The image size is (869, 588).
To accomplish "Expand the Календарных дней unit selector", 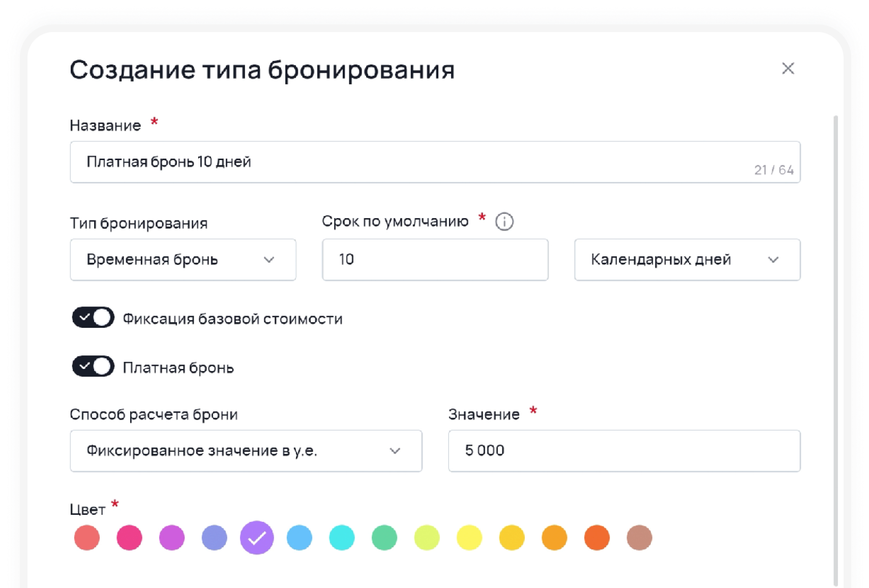I will click(x=686, y=260).
